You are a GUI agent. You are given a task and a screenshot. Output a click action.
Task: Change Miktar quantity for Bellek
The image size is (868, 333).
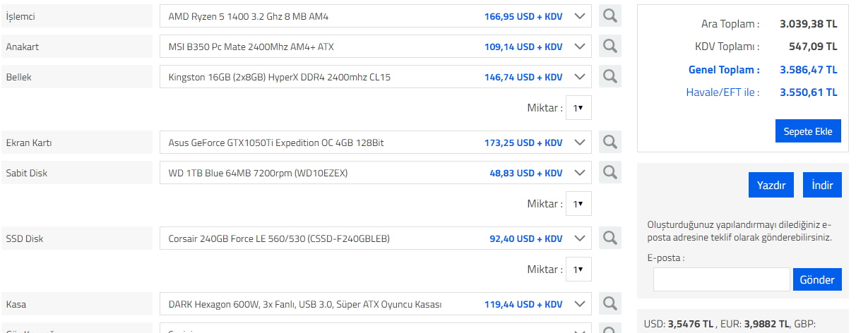[578, 108]
